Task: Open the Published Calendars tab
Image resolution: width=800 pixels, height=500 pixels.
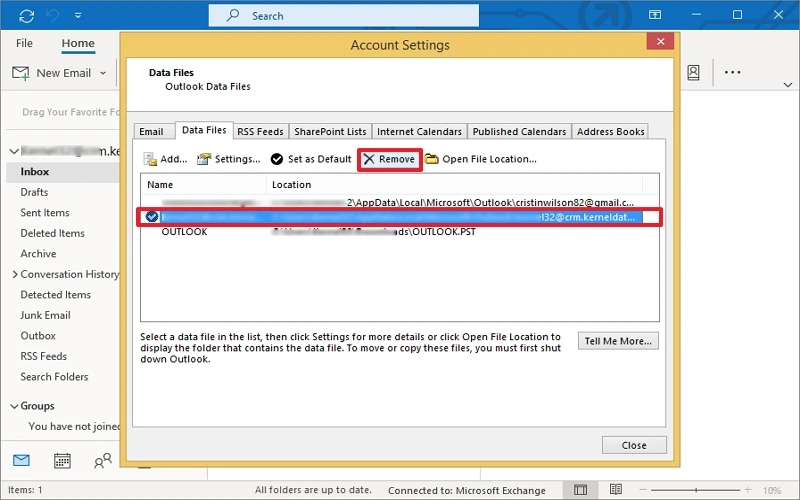Action: pyautogui.click(x=519, y=132)
